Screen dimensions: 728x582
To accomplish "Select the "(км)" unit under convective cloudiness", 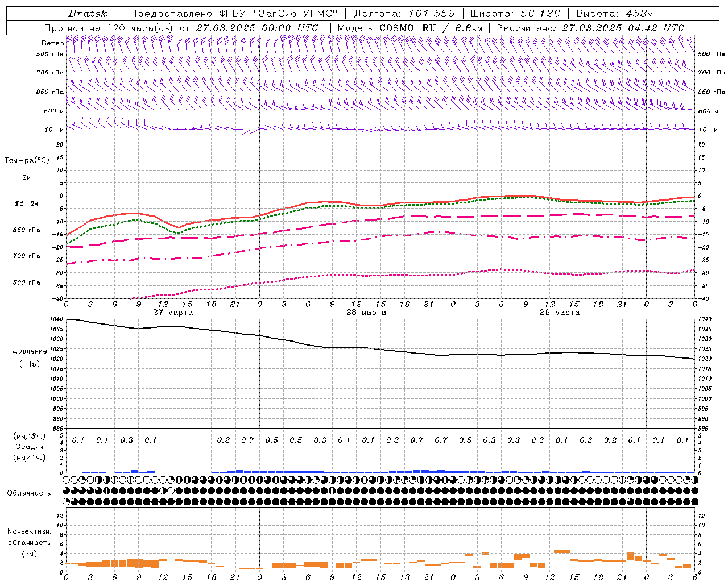I will tap(30, 554).
